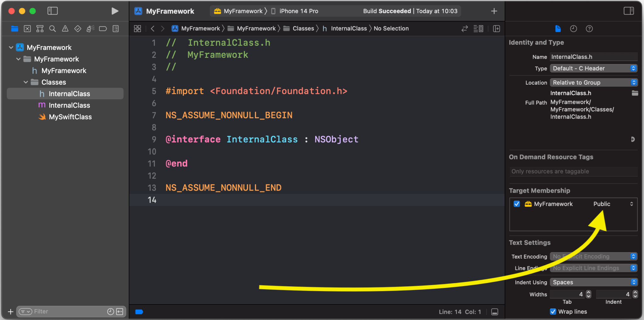Image resolution: width=644 pixels, height=320 pixels.
Task: Open the Test navigator checkmark icon
Action: tap(78, 29)
